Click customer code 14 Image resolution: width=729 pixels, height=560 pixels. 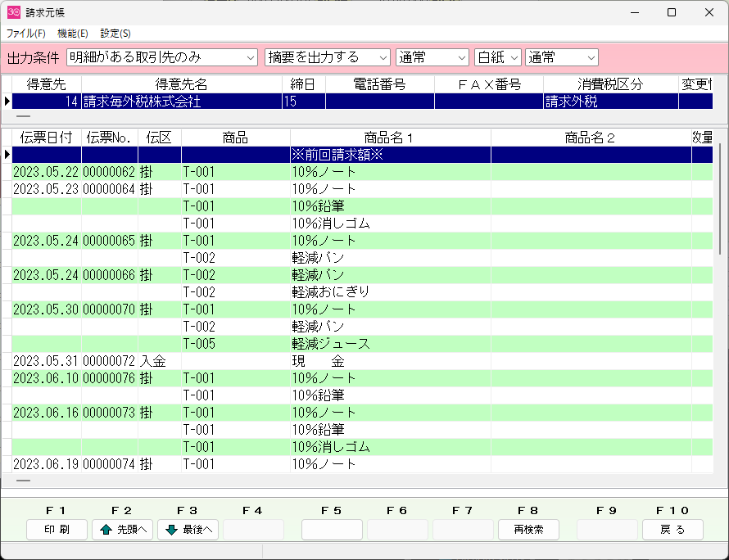(47, 102)
